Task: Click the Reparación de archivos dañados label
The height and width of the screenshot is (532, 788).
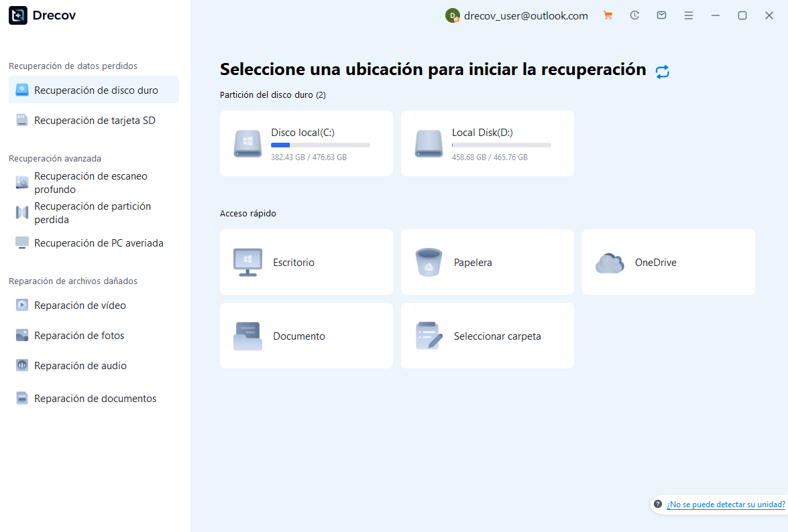Action: coord(73,281)
